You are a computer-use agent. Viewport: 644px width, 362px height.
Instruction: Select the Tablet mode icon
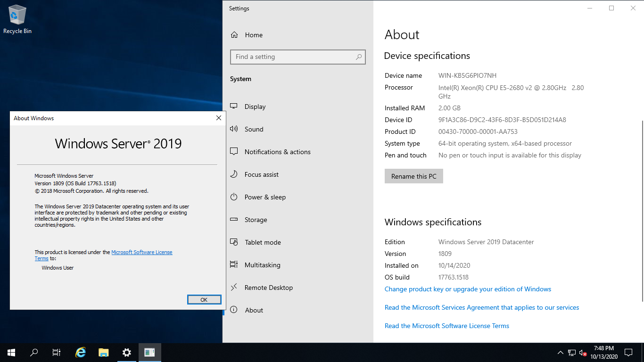(234, 242)
